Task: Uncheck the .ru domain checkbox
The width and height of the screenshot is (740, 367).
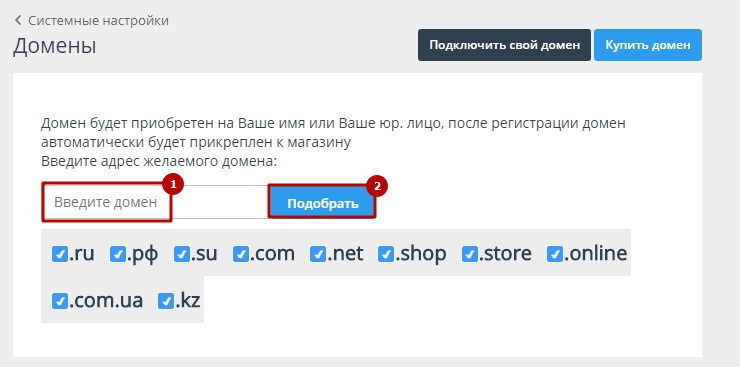Action: coord(59,254)
